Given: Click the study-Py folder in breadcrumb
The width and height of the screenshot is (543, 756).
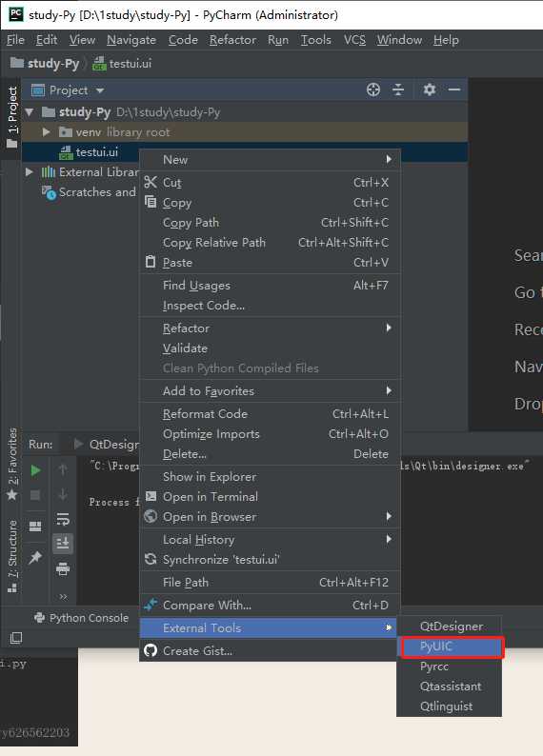Looking at the screenshot, I should point(45,63).
